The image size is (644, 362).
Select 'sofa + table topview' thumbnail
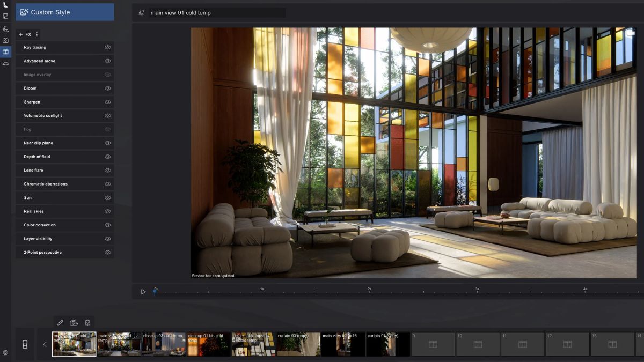[254, 344]
